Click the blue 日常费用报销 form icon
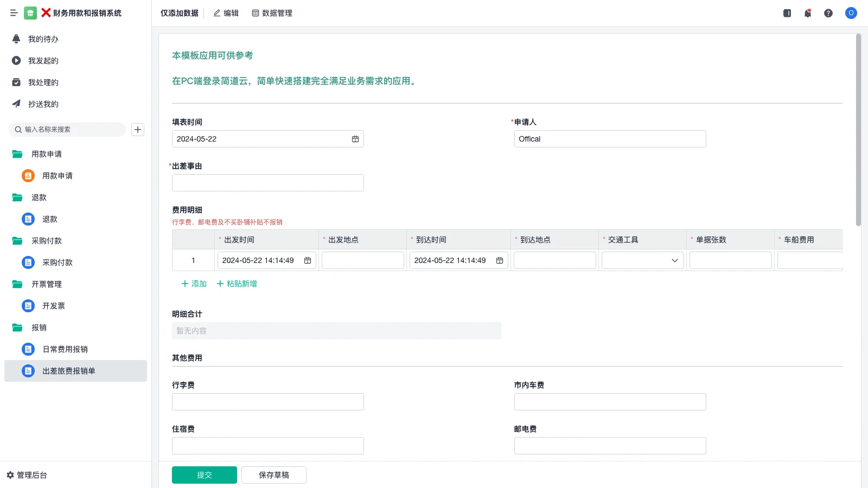 [28, 349]
